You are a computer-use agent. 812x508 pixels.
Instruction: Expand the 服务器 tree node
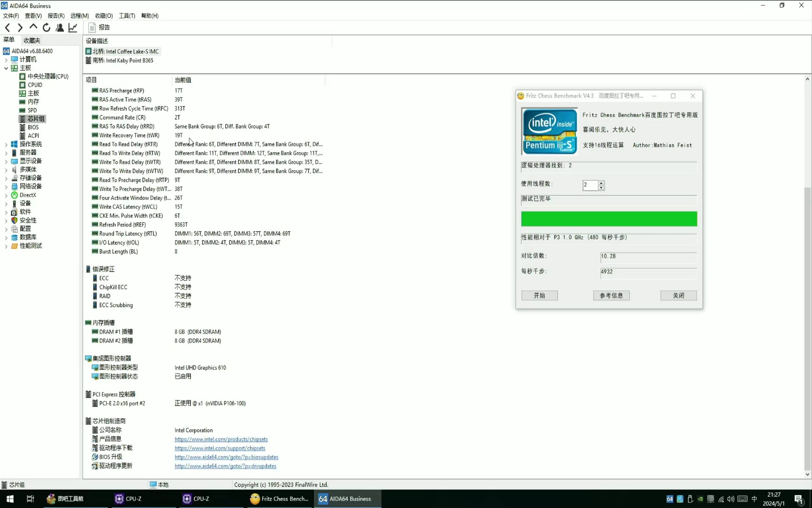6,153
